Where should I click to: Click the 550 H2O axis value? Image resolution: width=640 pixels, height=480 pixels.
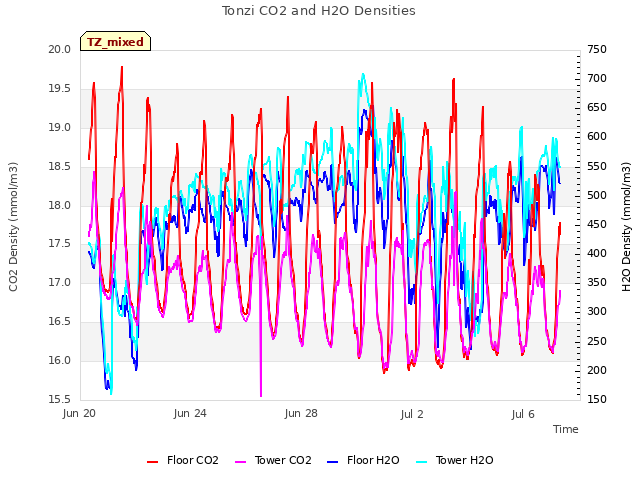(x=597, y=167)
